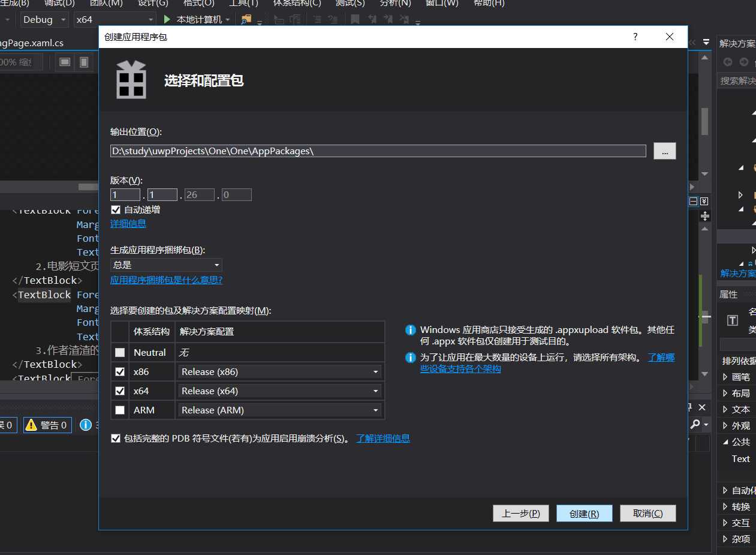The height and width of the screenshot is (555, 756).
Task: Click the Solution Explorer search box
Action: click(737, 81)
